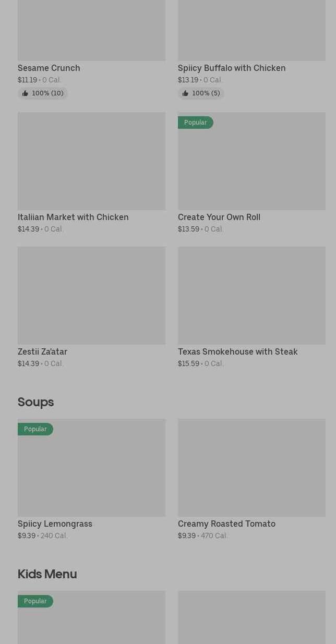Click Popular badge on Create Your Own Roll
This screenshot has height=644, width=336.
click(195, 123)
